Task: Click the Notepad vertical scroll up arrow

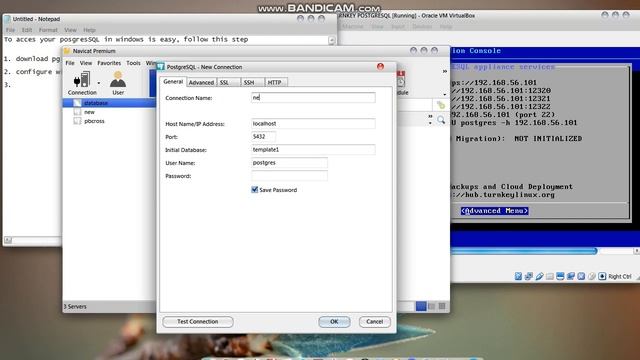Action: pos(331,40)
